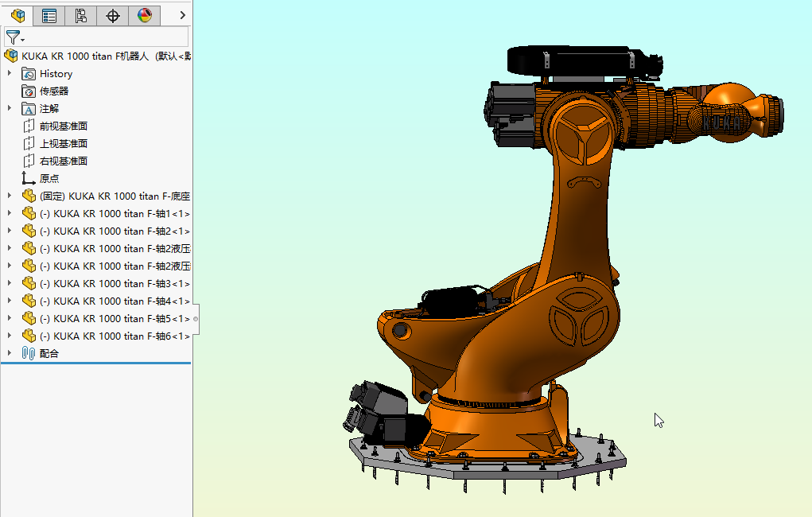Select the 原点 origin icon
The width and height of the screenshot is (812, 517).
tap(29, 178)
